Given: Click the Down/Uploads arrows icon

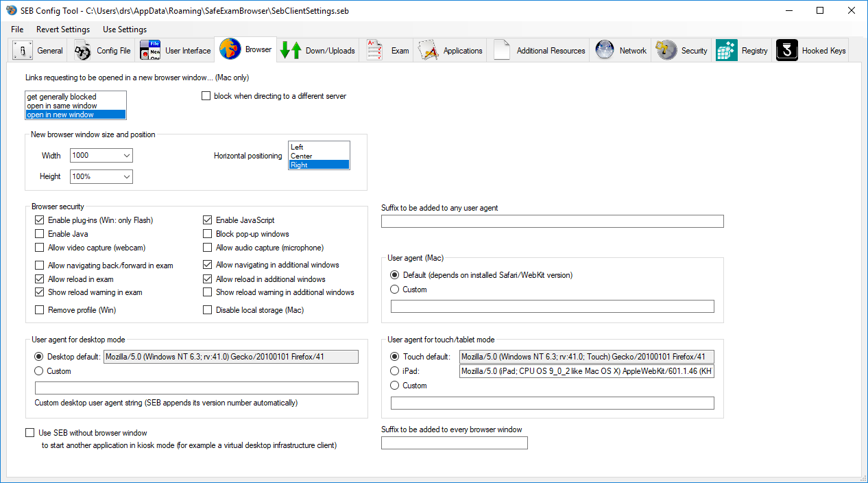Looking at the screenshot, I should pos(291,51).
